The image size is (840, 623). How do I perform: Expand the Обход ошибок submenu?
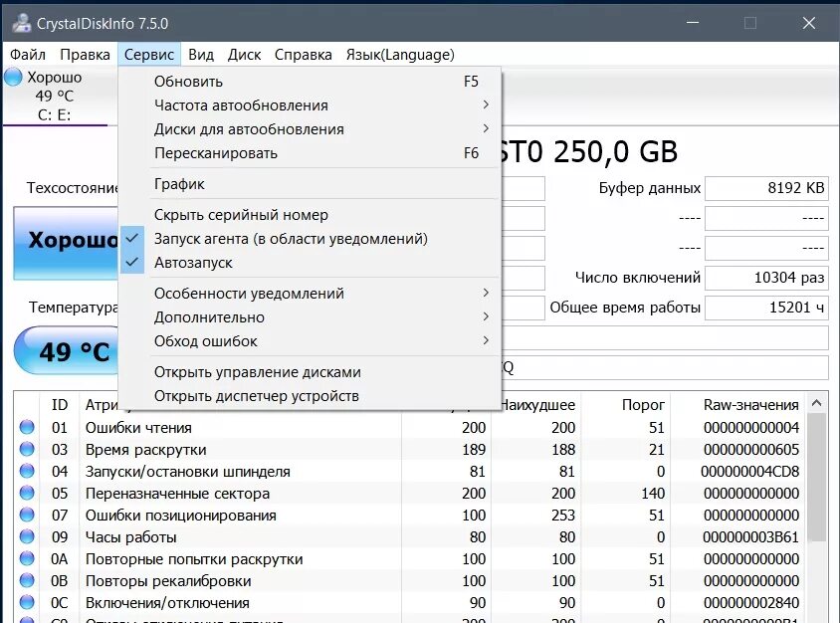310,341
